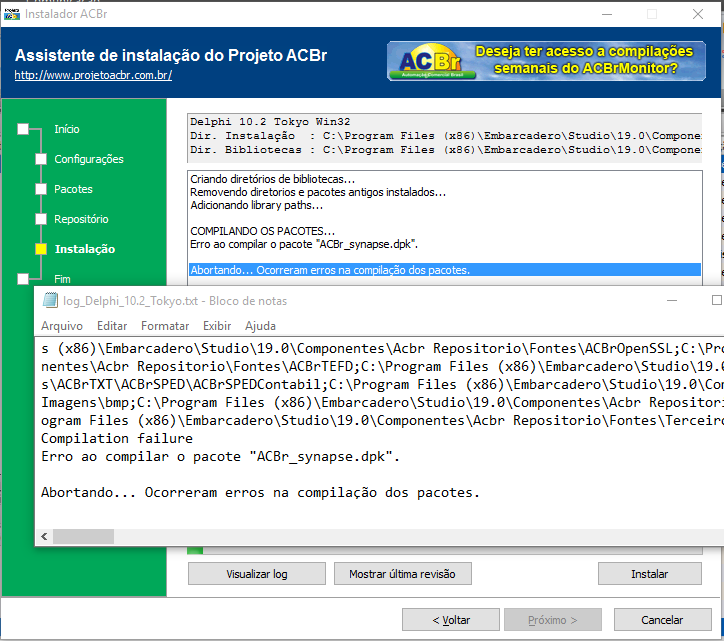Click the 'Dir. Instalação' path line
The image size is (724, 641).
[446, 136]
